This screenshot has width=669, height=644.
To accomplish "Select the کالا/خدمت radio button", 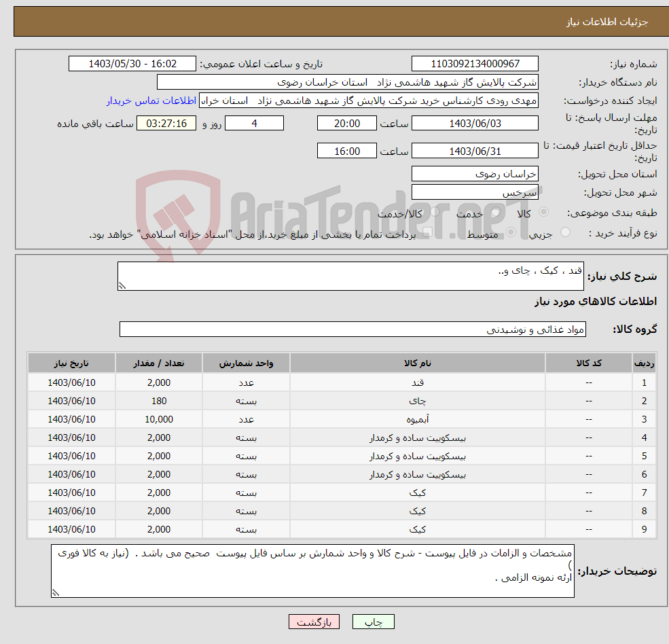I will pyautogui.click(x=435, y=212).
